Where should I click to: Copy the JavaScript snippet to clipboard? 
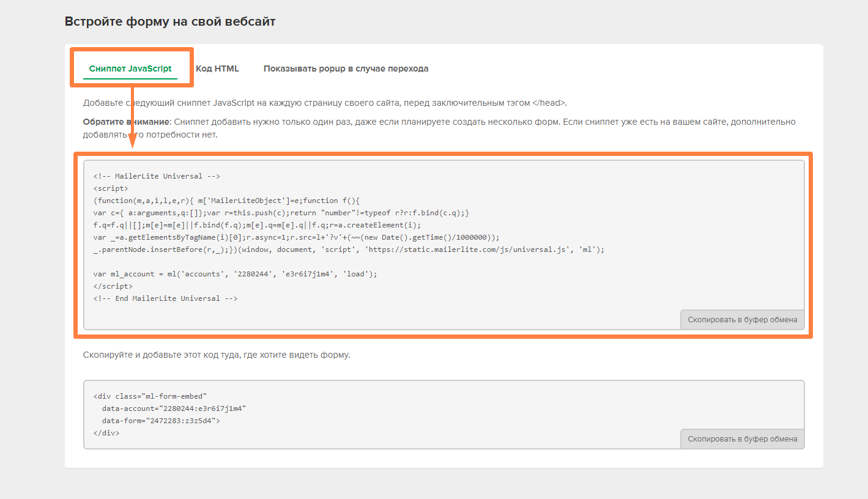pyautogui.click(x=742, y=319)
